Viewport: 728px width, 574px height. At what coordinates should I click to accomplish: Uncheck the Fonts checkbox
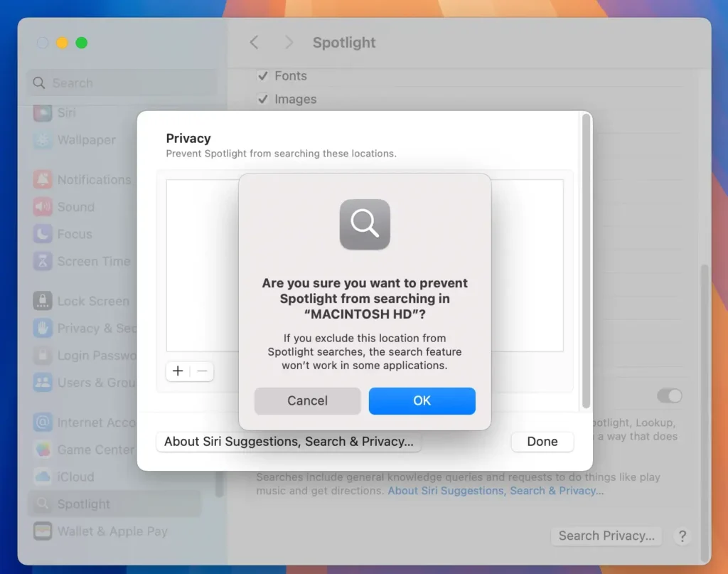pyautogui.click(x=263, y=75)
